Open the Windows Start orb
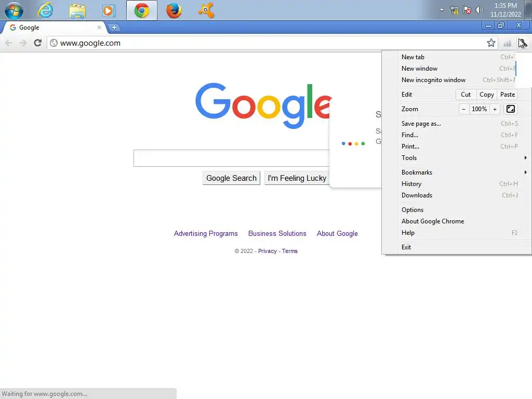 click(14, 10)
